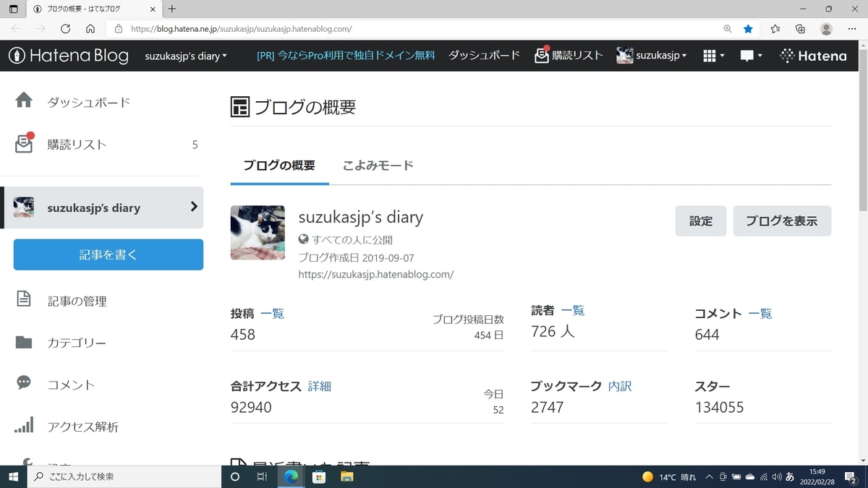
Task: Switch to the こよみモード tab
Action: point(378,165)
